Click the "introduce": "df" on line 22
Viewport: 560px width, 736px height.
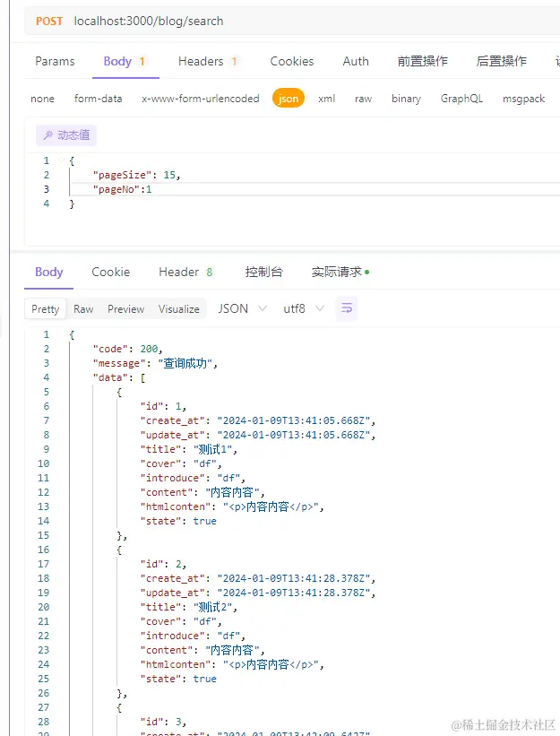click(x=193, y=636)
